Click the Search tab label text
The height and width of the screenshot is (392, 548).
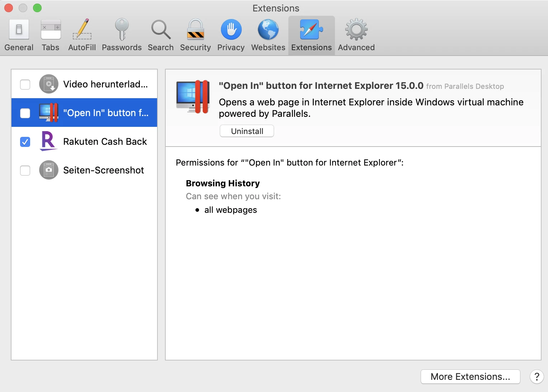(x=161, y=47)
